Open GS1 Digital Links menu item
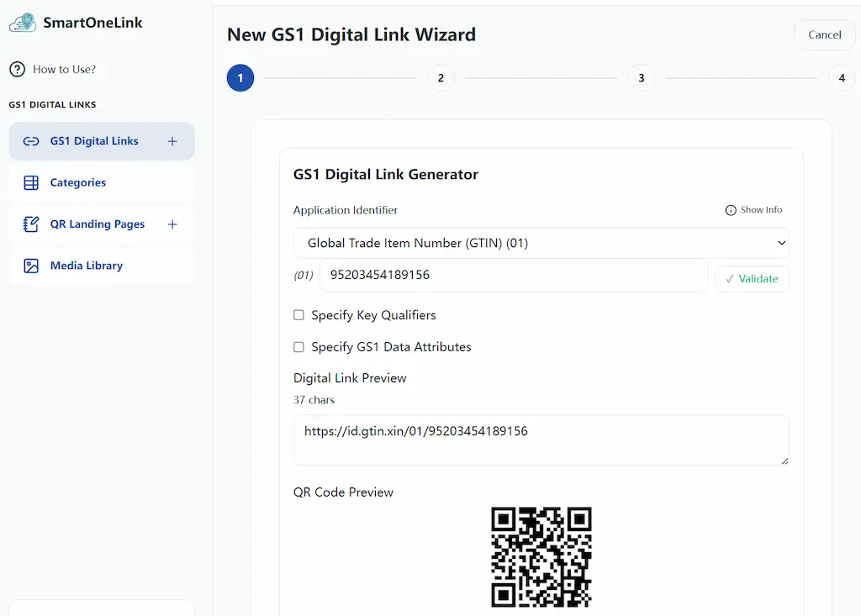861x616 pixels. (102, 141)
